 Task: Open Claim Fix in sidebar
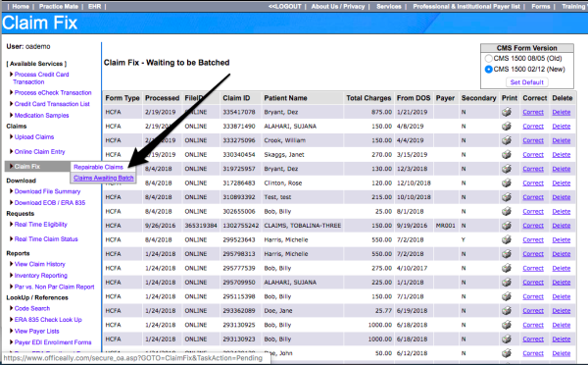[27, 167]
